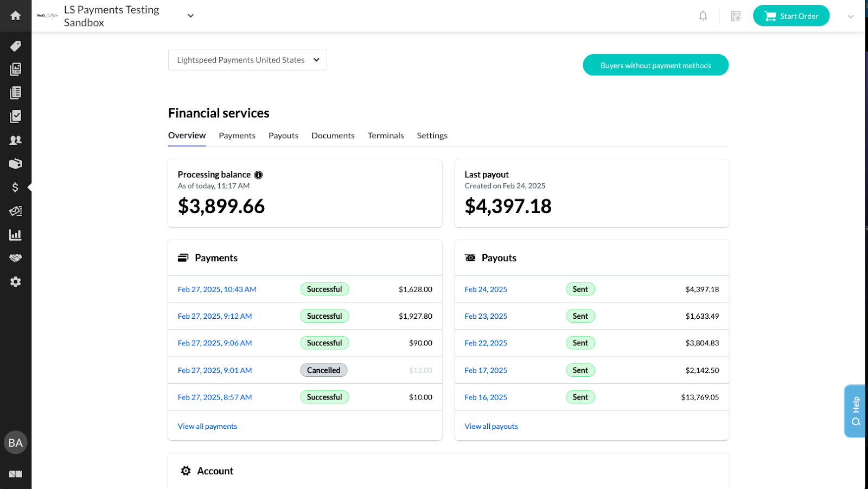Click the $4,397.18 last payout total

coord(508,206)
